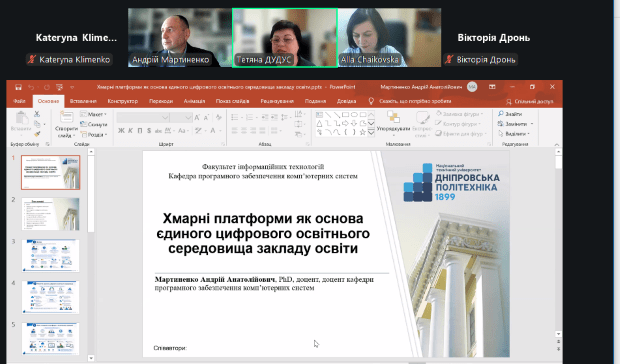Click the Format Painter brush icon
Viewport: 620px width, 364px height.
37,134
